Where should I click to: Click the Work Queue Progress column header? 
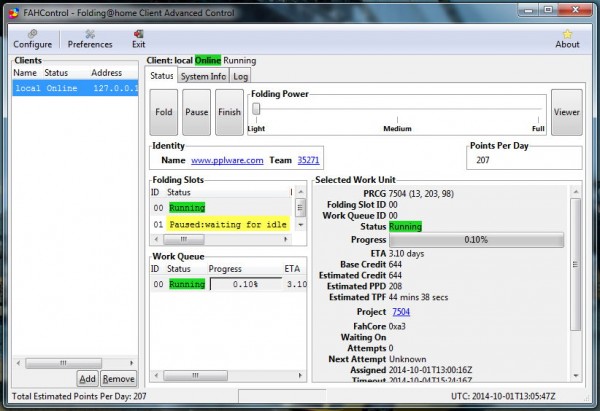point(225,269)
